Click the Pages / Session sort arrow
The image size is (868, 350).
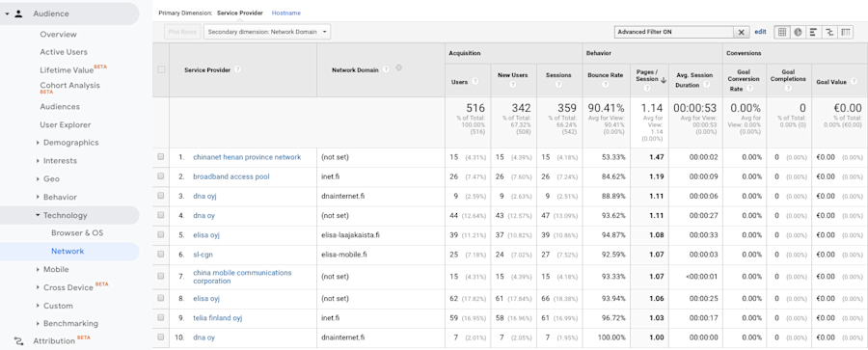664,80
